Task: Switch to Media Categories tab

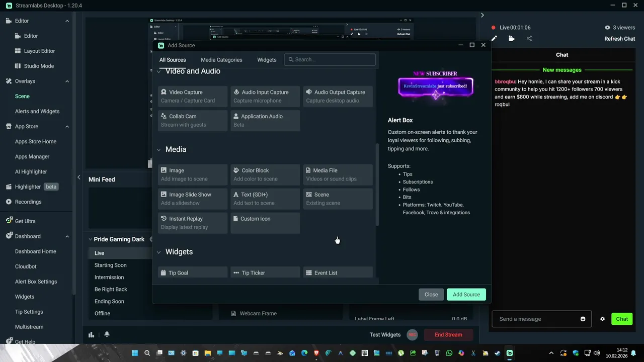Action: click(x=221, y=60)
